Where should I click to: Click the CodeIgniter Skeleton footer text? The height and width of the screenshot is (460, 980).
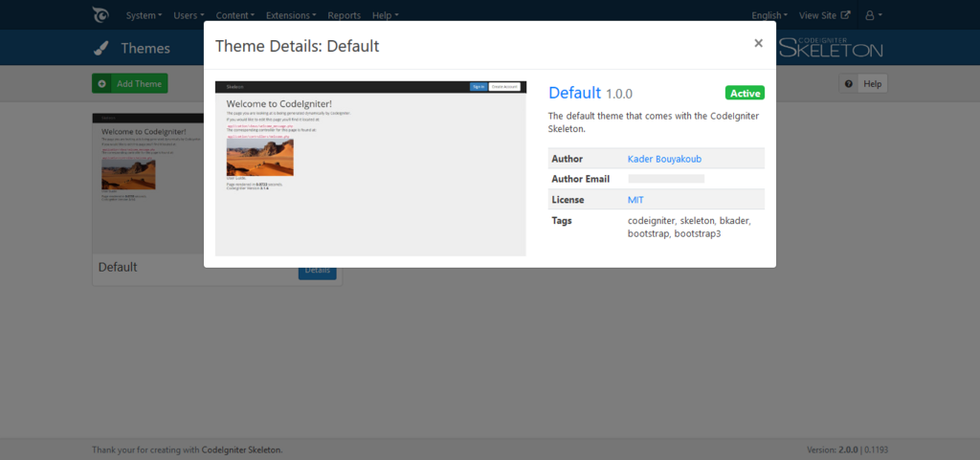point(242,449)
